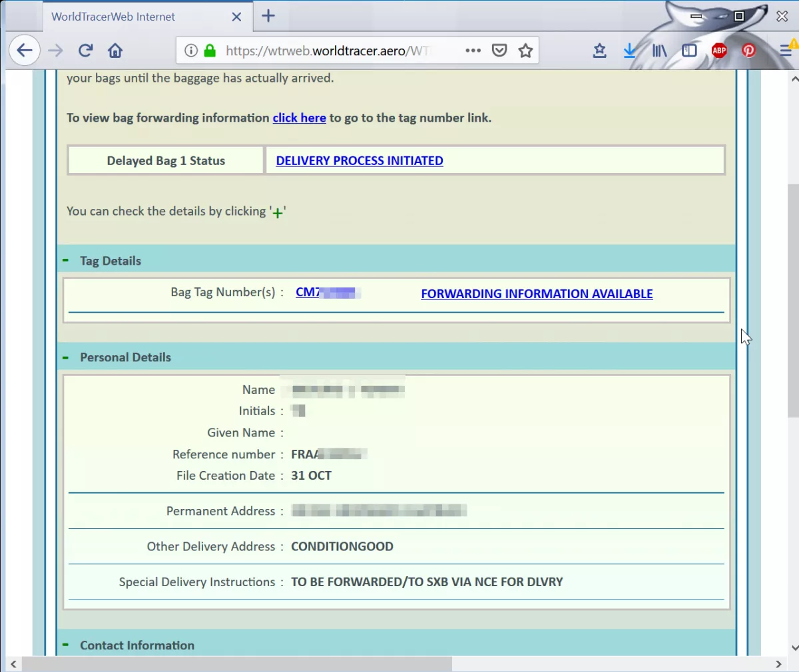The width and height of the screenshot is (799, 672).
Task: Close the WorldTracerWeb Internet tab
Action: (x=236, y=17)
